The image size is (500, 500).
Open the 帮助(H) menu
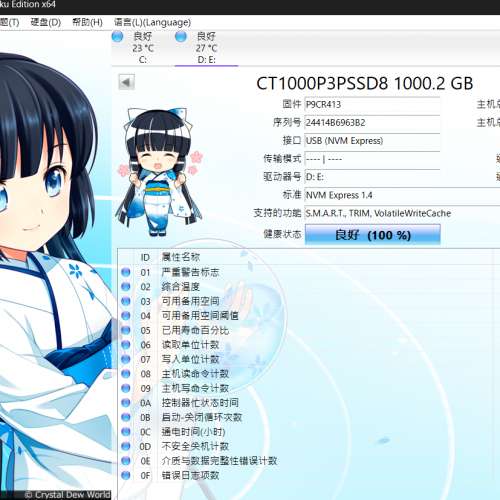click(x=87, y=22)
